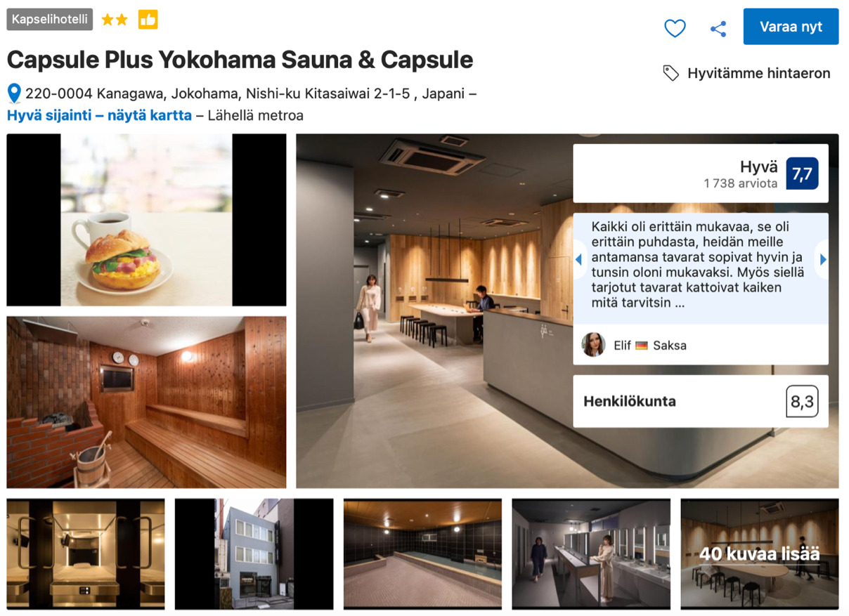The height and width of the screenshot is (616, 849).
Task: Click the price tag icon
Action: coord(671,73)
